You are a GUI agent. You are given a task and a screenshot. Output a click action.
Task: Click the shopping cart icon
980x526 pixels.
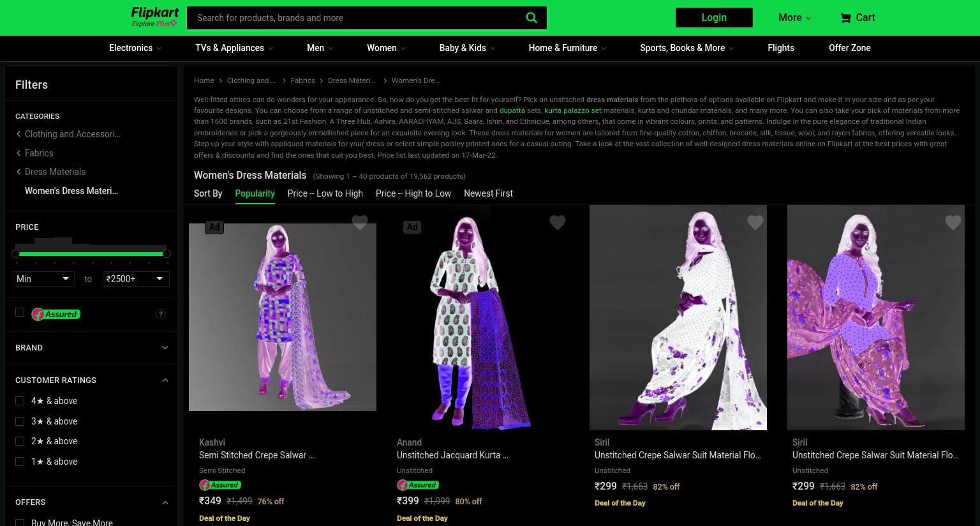pyautogui.click(x=845, y=18)
